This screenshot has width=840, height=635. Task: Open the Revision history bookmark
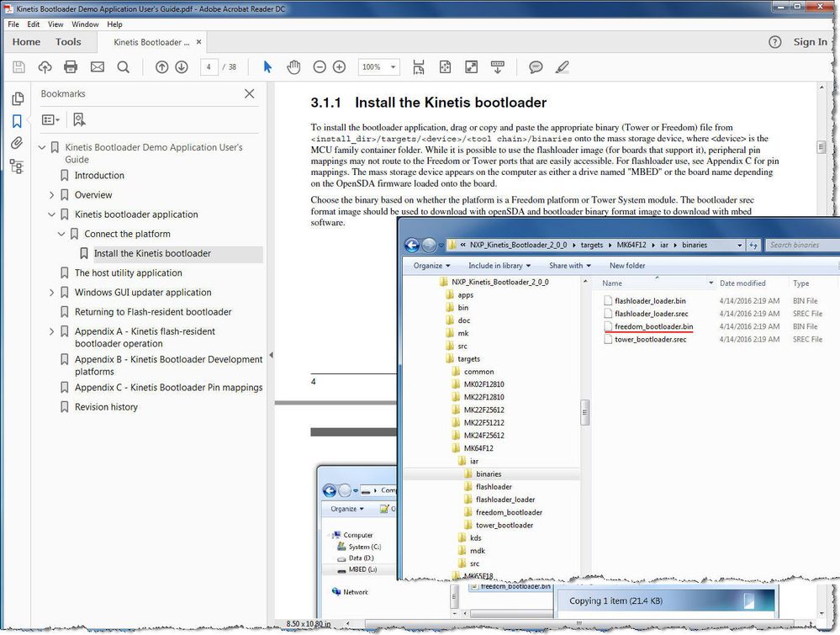[x=106, y=407]
